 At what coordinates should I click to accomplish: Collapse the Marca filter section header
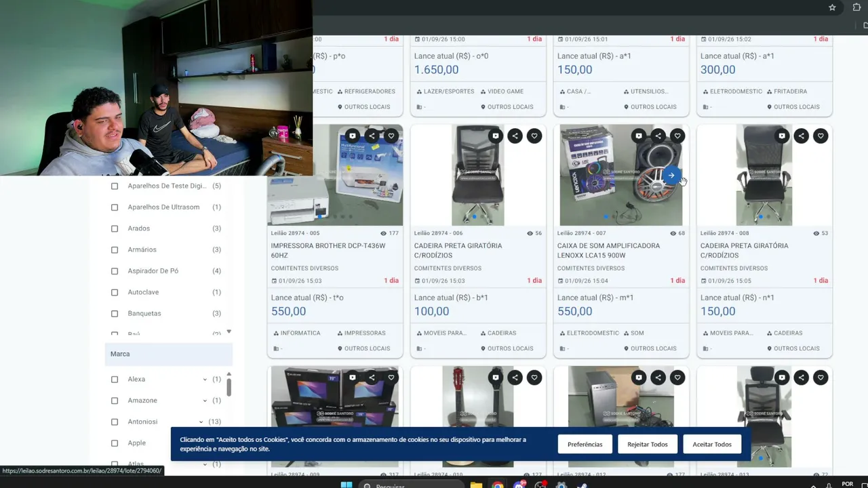pos(169,354)
